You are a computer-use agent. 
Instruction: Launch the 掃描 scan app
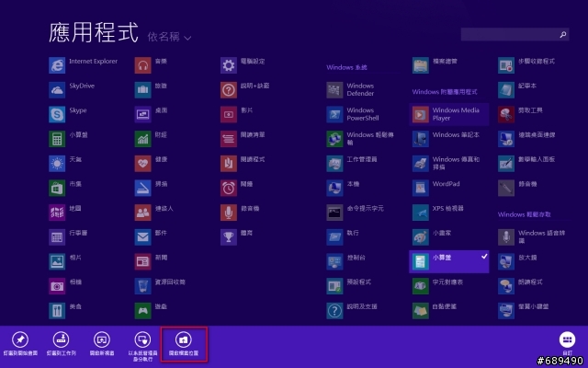[x=151, y=188]
